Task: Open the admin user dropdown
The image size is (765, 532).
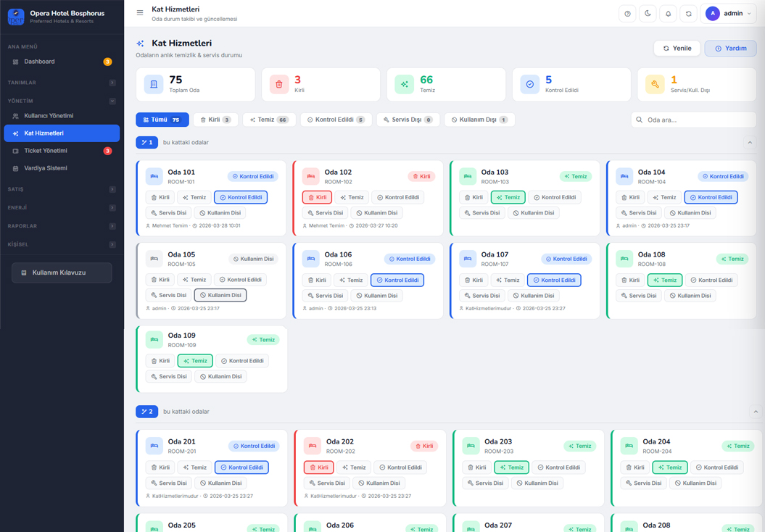Action: coord(729,14)
